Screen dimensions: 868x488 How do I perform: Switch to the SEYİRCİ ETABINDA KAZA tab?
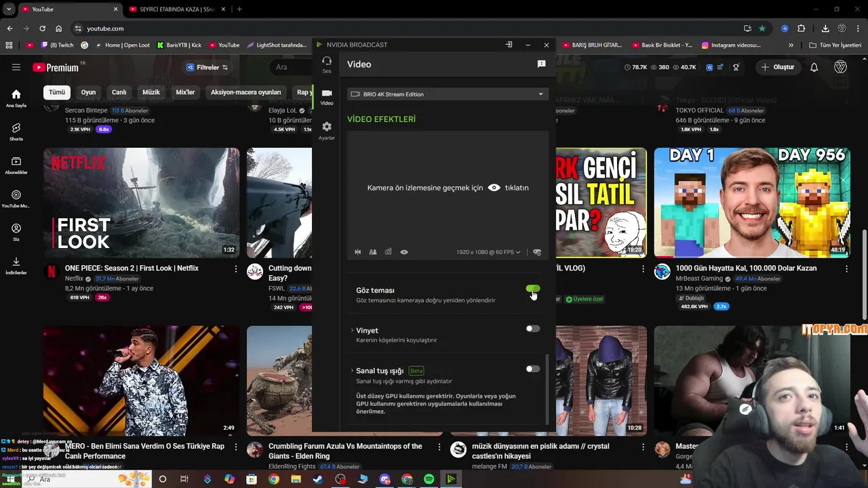click(176, 9)
